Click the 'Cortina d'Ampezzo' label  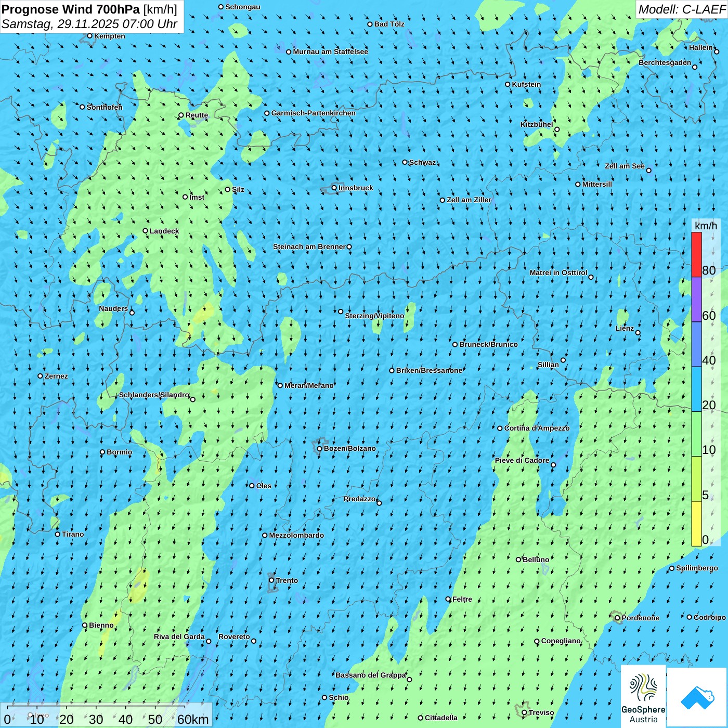(x=537, y=428)
